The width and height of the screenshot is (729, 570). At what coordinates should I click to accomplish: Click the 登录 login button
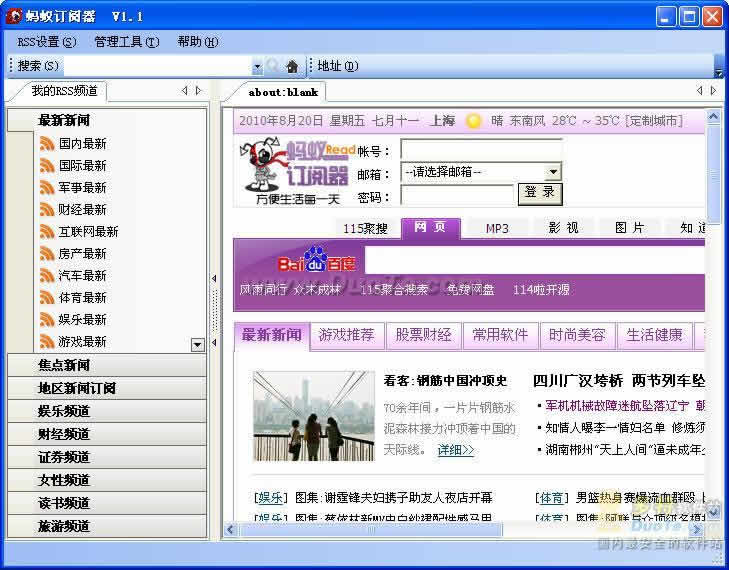pyautogui.click(x=540, y=193)
